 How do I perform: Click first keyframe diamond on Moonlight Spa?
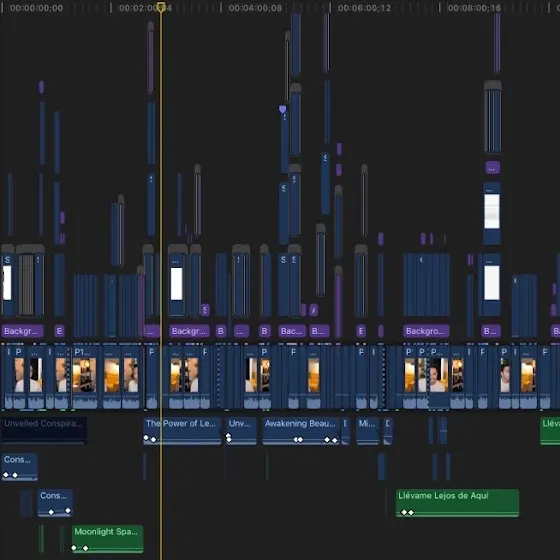click(x=74, y=548)
